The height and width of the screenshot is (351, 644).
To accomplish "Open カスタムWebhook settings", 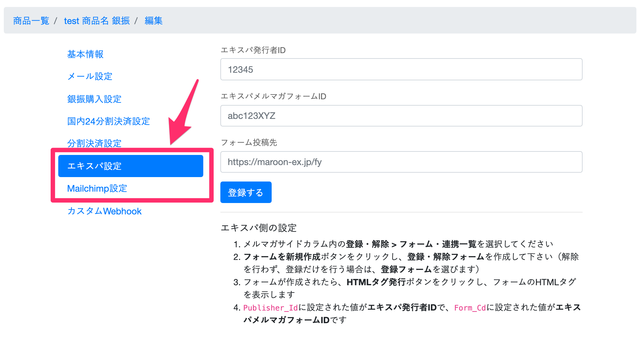I will tap(104, 211).
